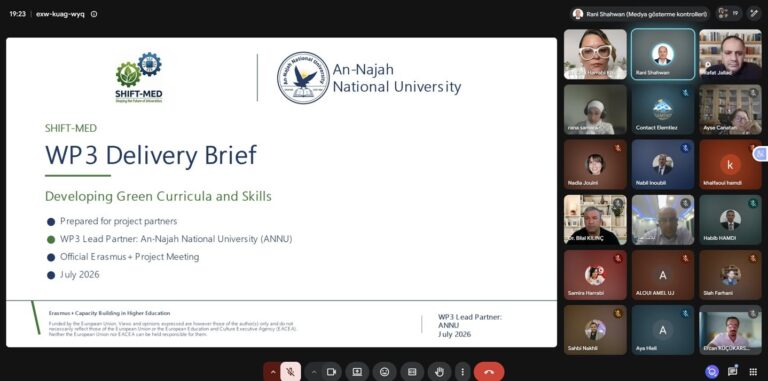Open Rani Shahwan media presentation controls
The image size is (768, 381).
click(640, 14)
